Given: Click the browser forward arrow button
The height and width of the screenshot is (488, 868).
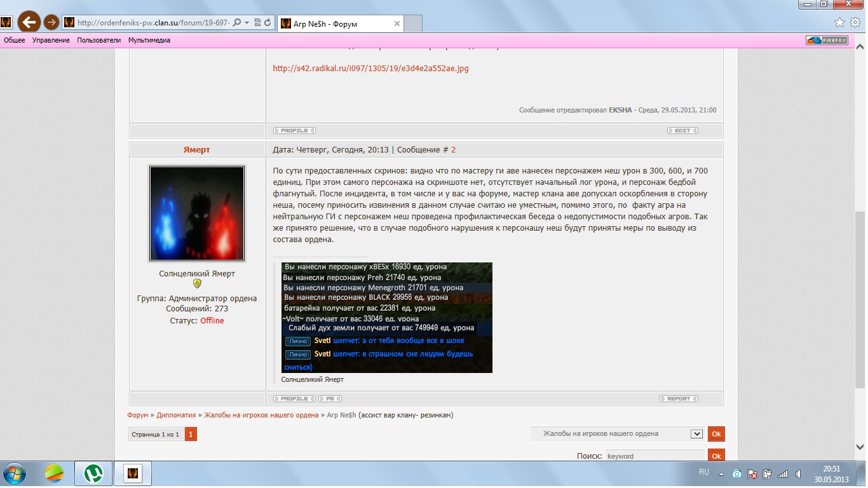Looking at the screenshot, I should 52,23.
